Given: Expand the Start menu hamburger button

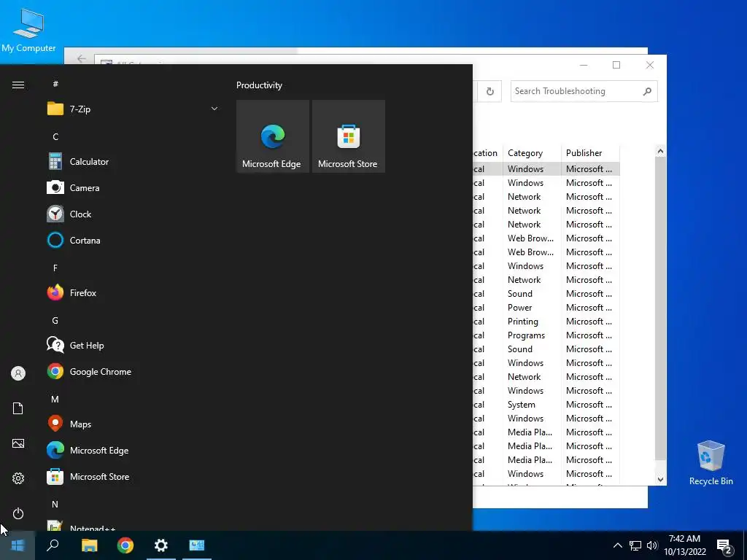Looking at the screenshot, I should (18, 85).
